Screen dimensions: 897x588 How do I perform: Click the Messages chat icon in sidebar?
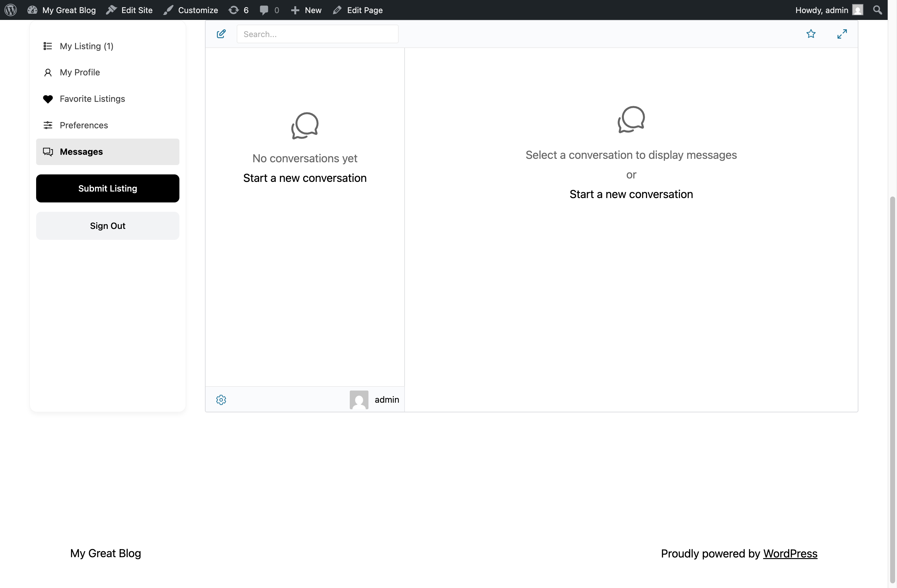tap(47, 152)
